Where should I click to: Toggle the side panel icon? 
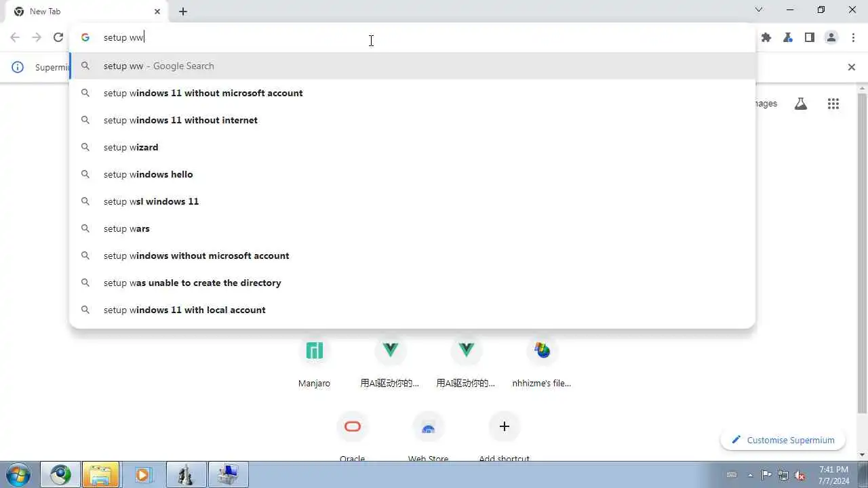click(x=810, y=37)
